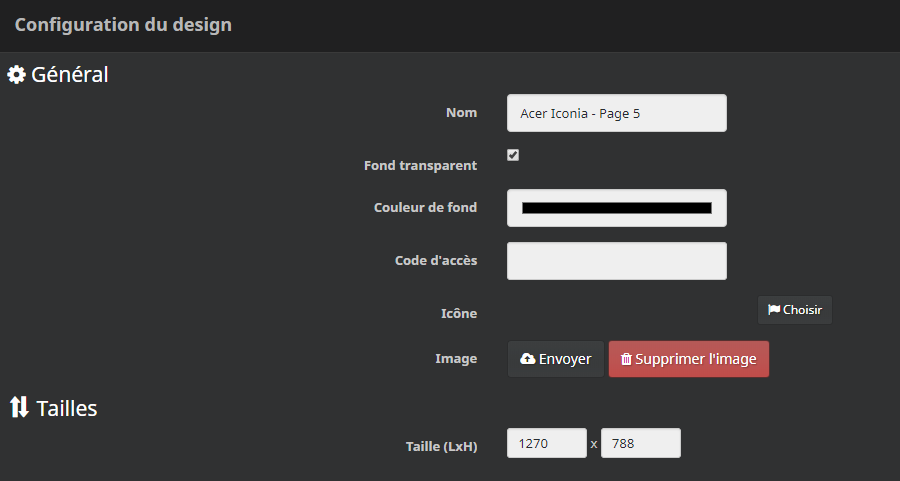900x481 pixels.
Task: Click inside the empty Code d'accès field
Action: pyautogui.click(x=616, y=261)
